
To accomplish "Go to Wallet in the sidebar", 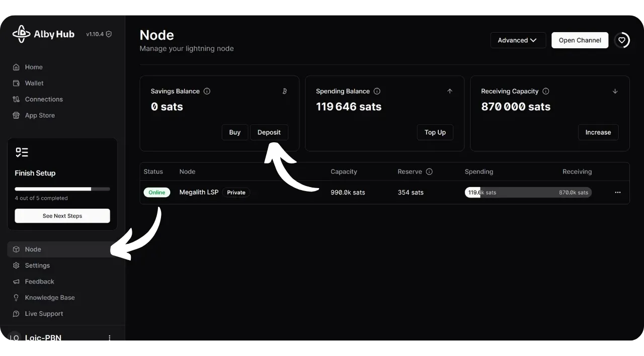I will click(34, 83).
